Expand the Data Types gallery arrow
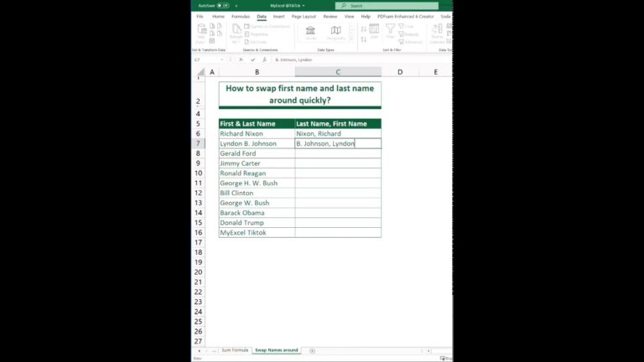The width and height of the screenshot is (644, 362). coord(352,38)
